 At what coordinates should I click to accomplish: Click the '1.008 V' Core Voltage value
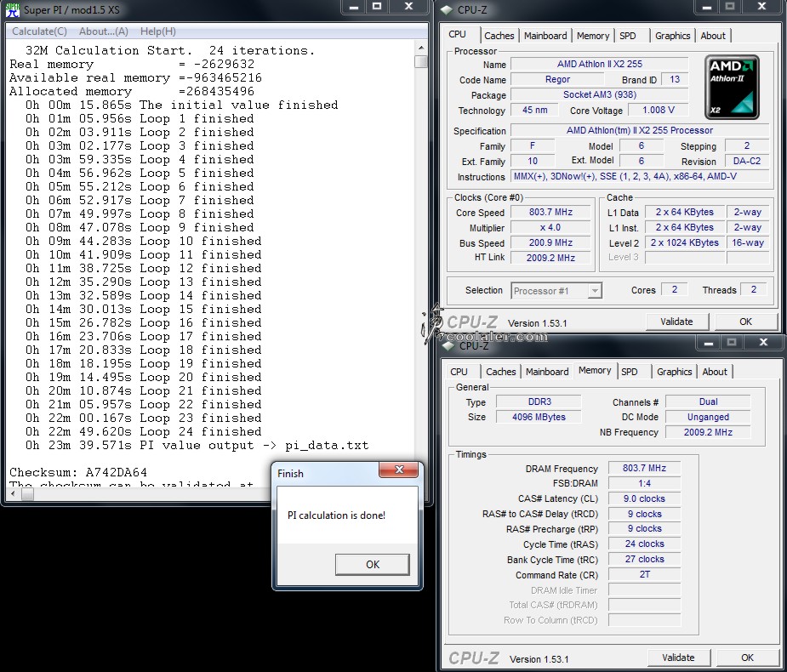pos(658,110)
